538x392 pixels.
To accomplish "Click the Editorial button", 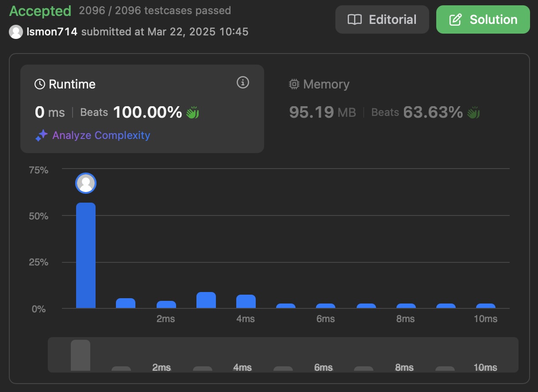I will point(382,19).
